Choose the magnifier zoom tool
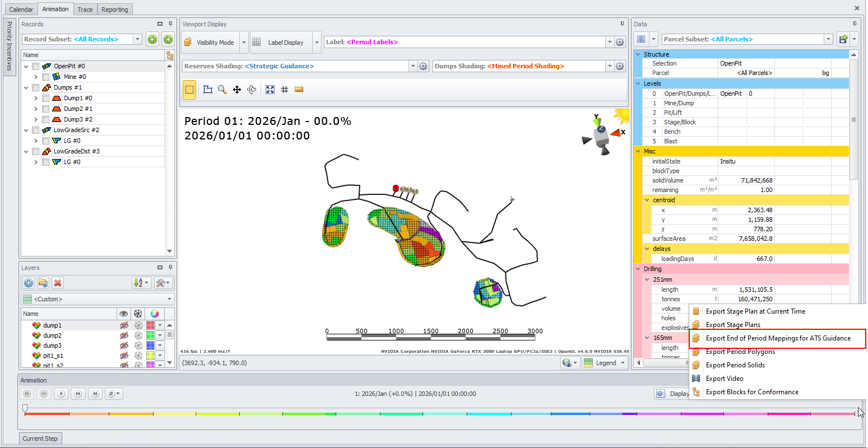Screen dimensions: 868x448 [222, 90]
